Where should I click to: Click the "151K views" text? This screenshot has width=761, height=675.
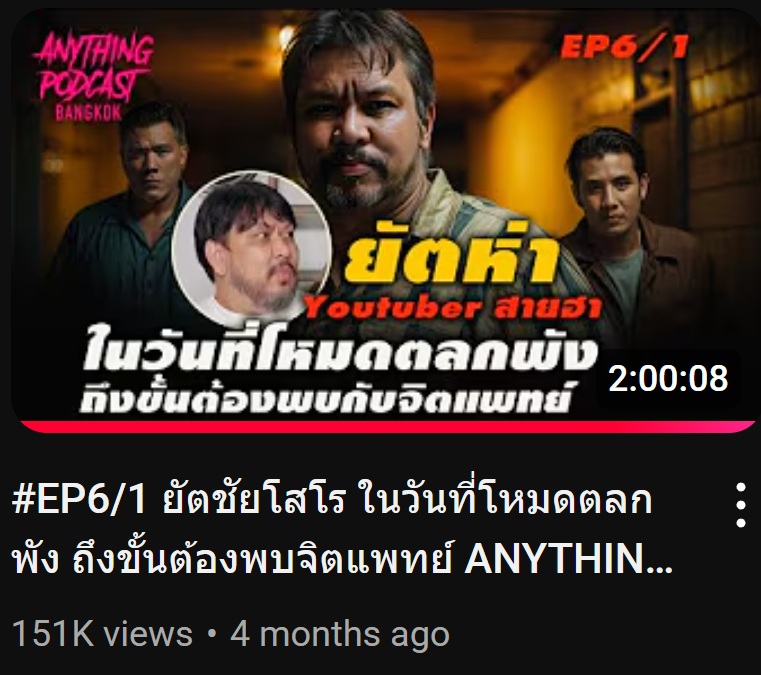[102, 634]
